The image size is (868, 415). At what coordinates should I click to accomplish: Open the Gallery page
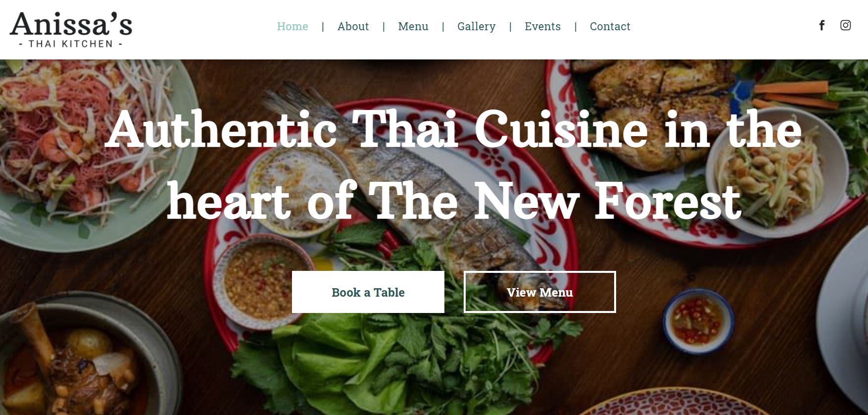[477, 27]
